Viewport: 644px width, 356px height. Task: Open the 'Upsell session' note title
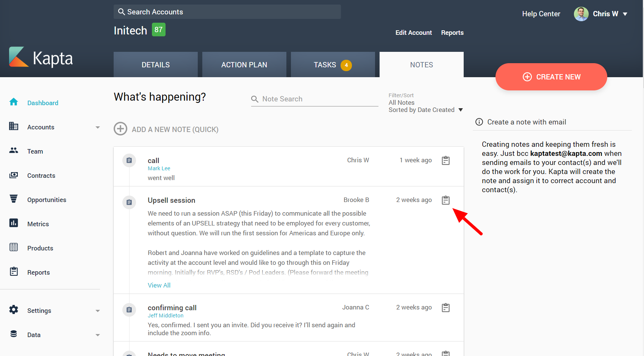(x=172, y=200)
